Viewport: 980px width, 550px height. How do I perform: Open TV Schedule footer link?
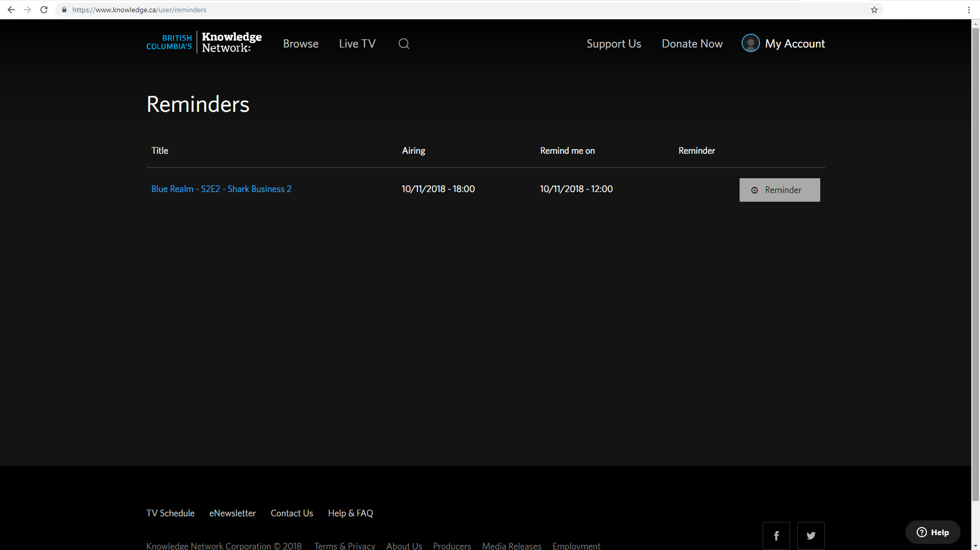[x=170, y=513]
